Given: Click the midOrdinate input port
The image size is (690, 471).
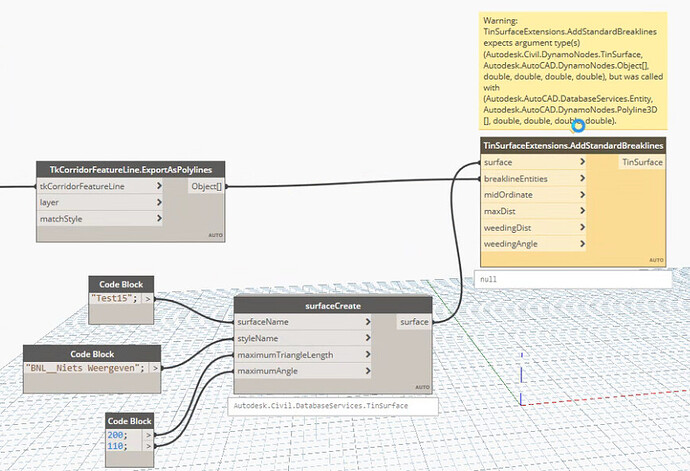Looking at the screenshot, I should (x=534, y=195).
